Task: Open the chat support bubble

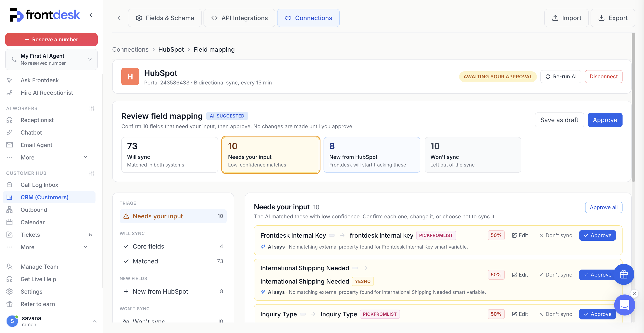Action: pos(625,305)
